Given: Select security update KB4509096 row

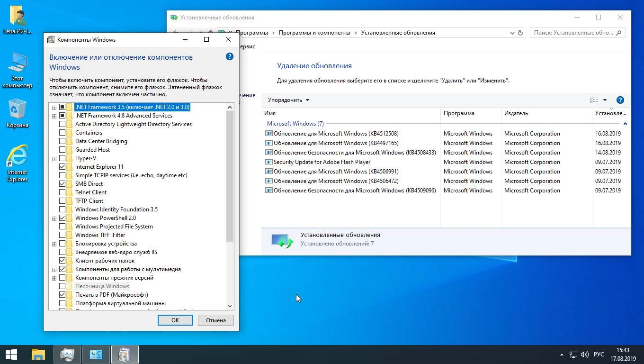Looking at the screenshot, I should [445, 191].
